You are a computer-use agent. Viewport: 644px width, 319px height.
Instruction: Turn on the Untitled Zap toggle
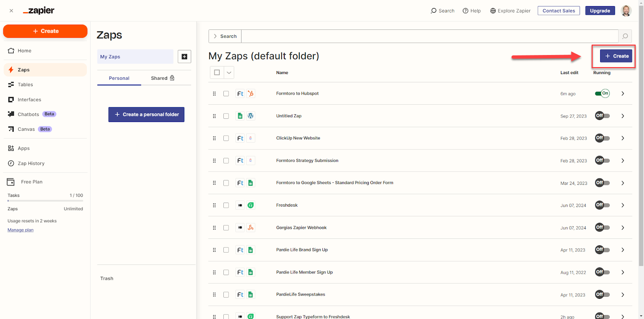602,116
